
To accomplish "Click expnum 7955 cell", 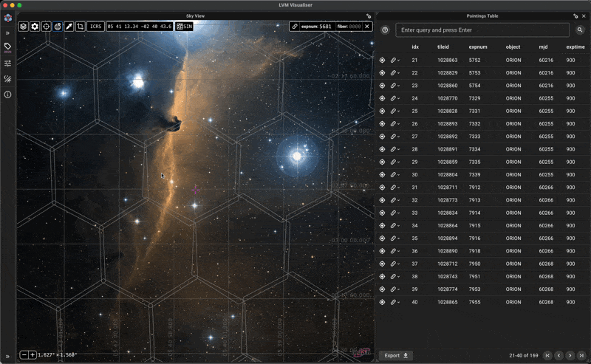I will [474, 302].
